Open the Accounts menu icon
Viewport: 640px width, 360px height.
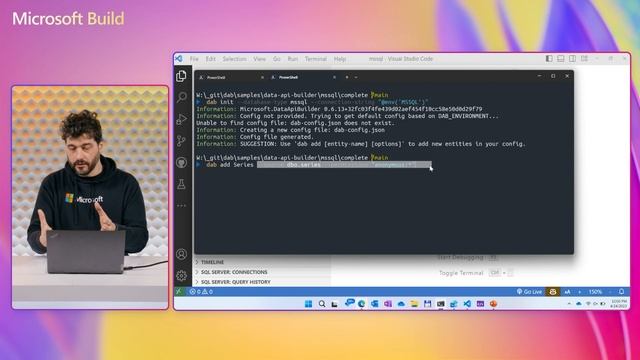pos(181,254)
